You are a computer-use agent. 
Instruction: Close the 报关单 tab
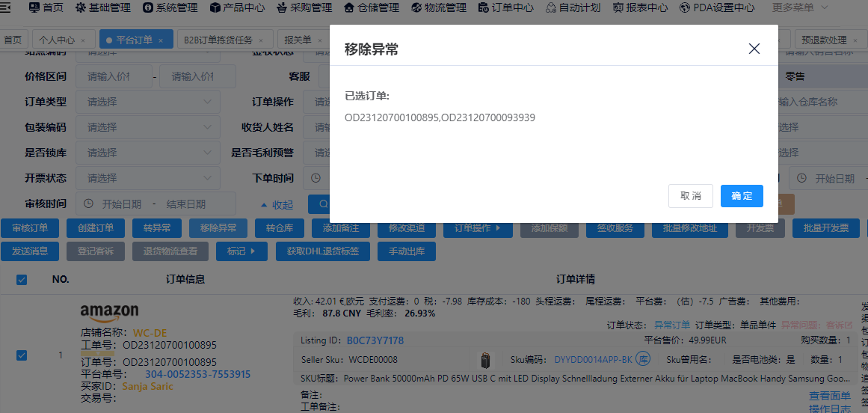click(319, 40)
